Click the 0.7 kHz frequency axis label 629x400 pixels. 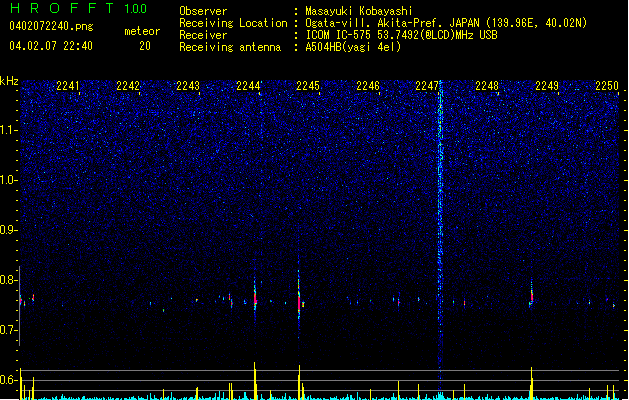(x=9, y=330)
